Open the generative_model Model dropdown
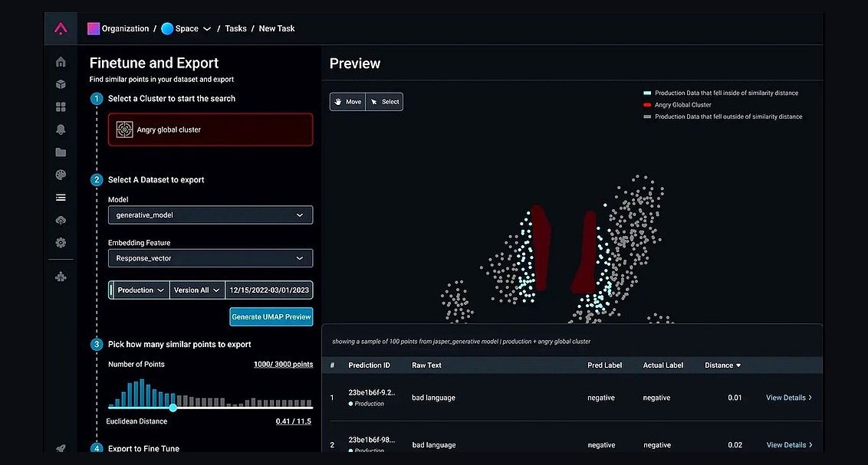This screenshot has width=868, height=465. click(210, 215)
